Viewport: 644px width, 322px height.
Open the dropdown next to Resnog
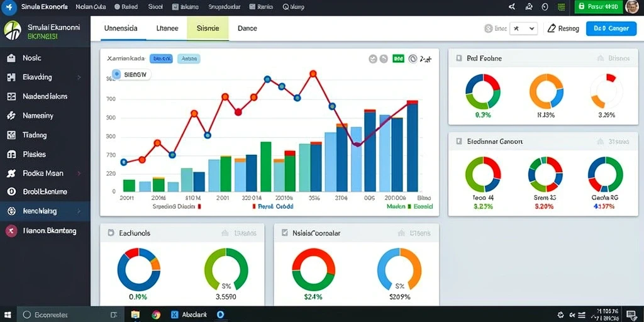[x=523, y=28]
